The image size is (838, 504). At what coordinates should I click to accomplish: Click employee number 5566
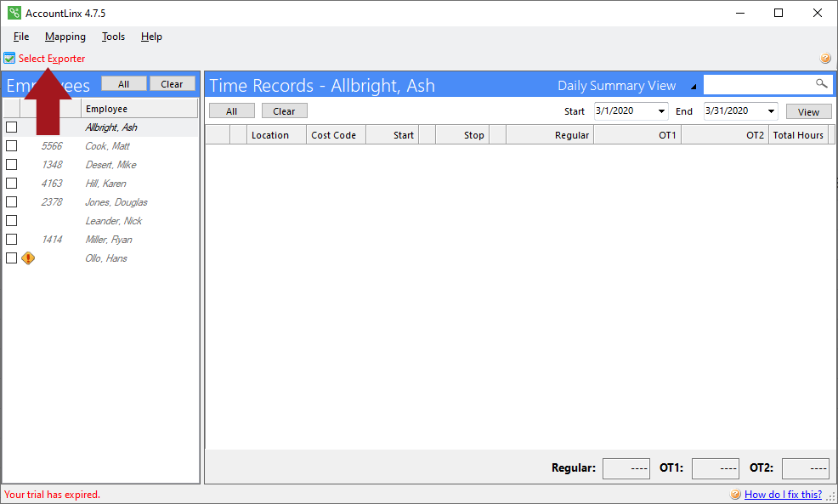(x=52, y=146)
